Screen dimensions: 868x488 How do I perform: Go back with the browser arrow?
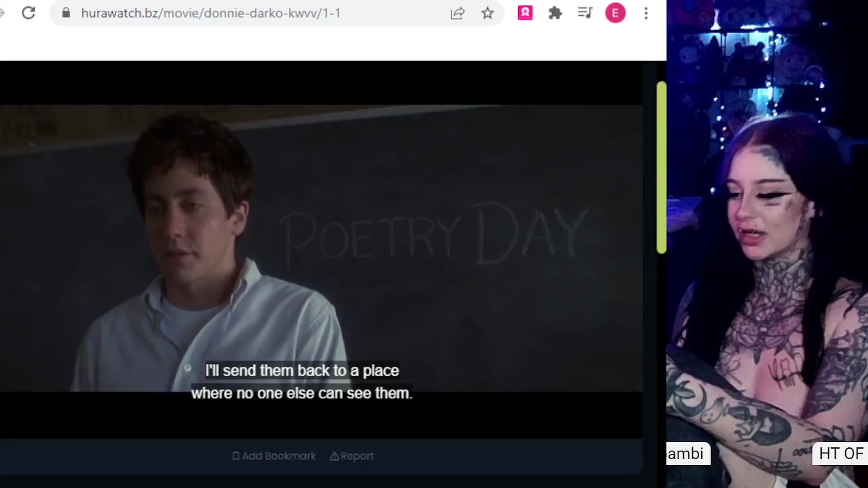[2, 13]
